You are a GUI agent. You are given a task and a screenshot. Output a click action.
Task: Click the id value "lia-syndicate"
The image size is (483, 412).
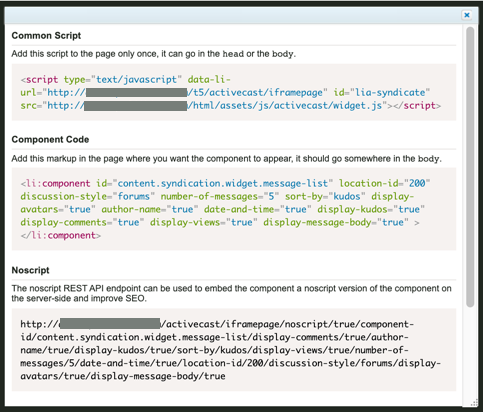[x=390, y=92]
